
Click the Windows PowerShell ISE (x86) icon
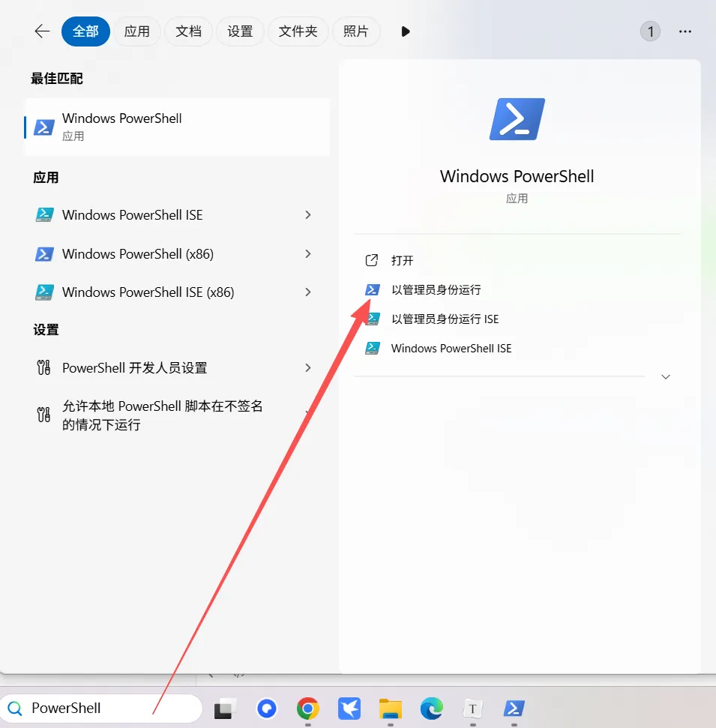[44, 292]
